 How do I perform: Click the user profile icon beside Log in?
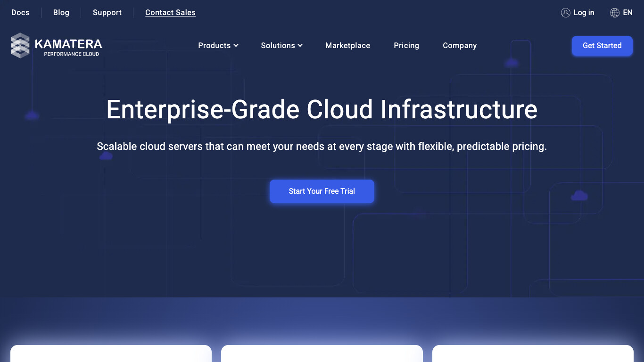pos(565,13)
